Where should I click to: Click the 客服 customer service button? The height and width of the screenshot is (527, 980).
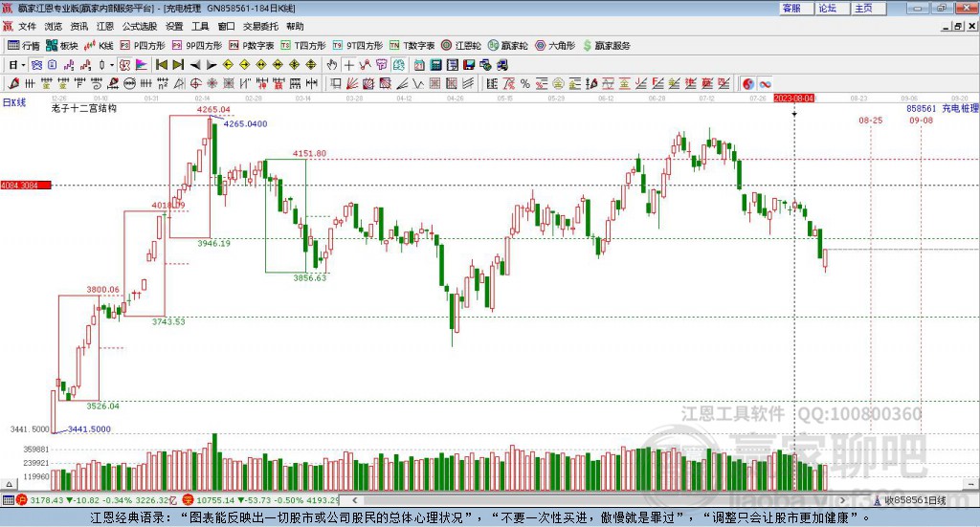pyautogui.click(x=795, y=8)
